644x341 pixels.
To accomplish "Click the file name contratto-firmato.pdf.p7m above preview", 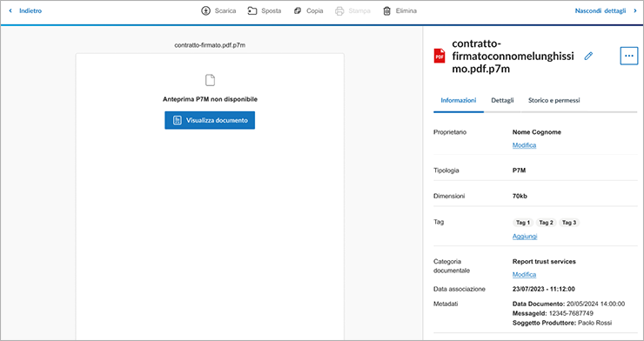I will pyautogui.click(x=210, y=45).
